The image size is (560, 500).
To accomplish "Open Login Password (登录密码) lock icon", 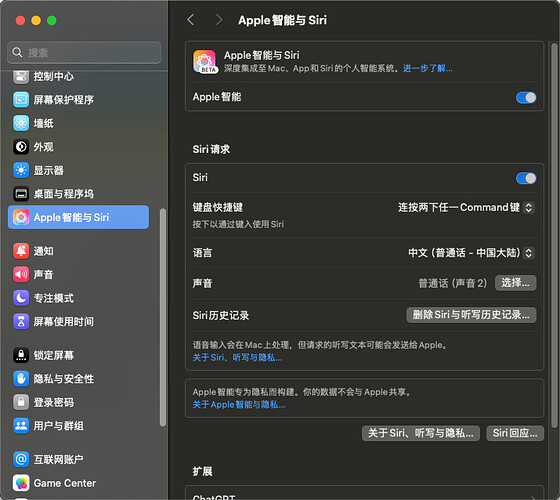I will tap(21, 402).
